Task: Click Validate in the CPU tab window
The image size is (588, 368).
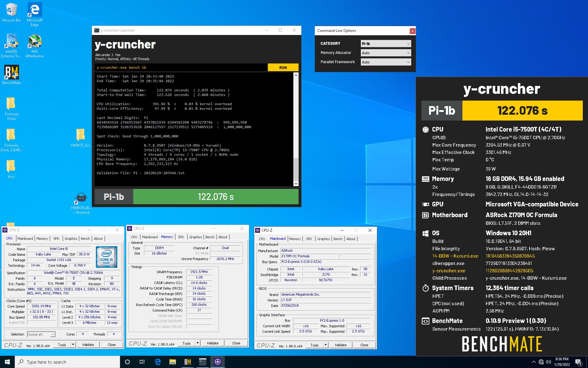Action: (88, 345)
